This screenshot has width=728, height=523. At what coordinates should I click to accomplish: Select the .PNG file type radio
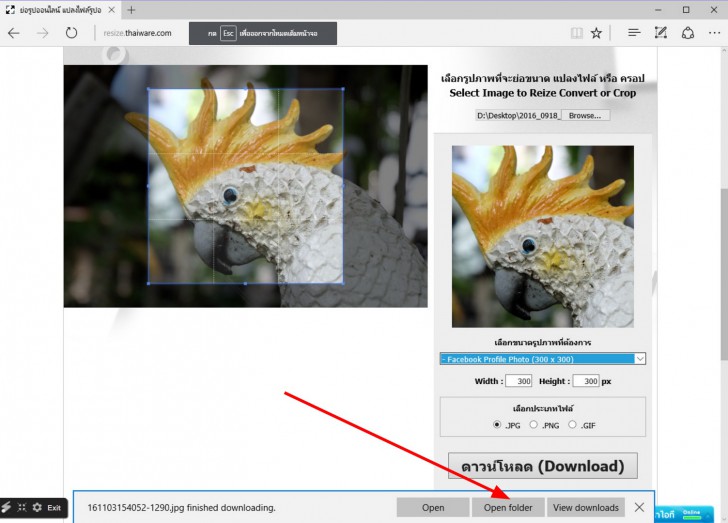coord(533,425)
